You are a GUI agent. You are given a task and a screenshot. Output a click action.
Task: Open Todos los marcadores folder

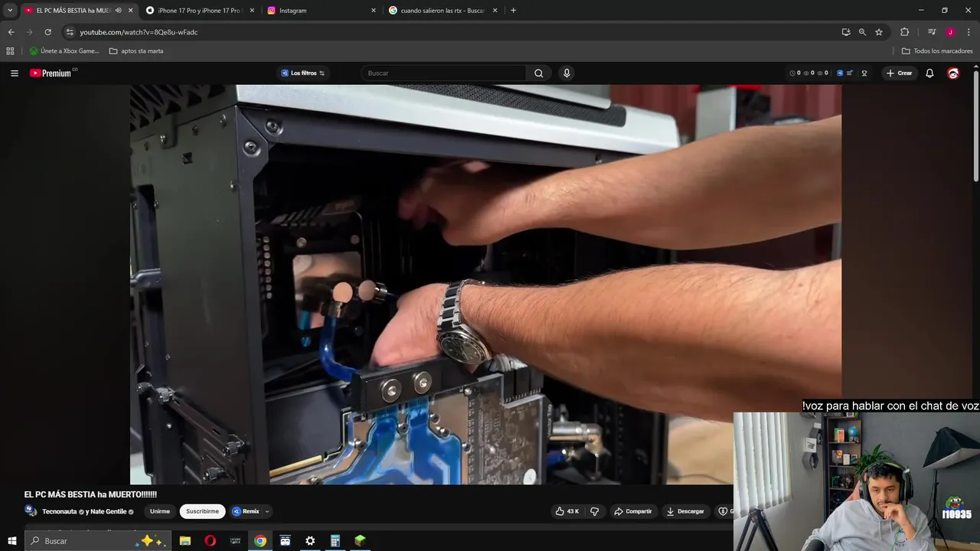[x=937, y=51]
